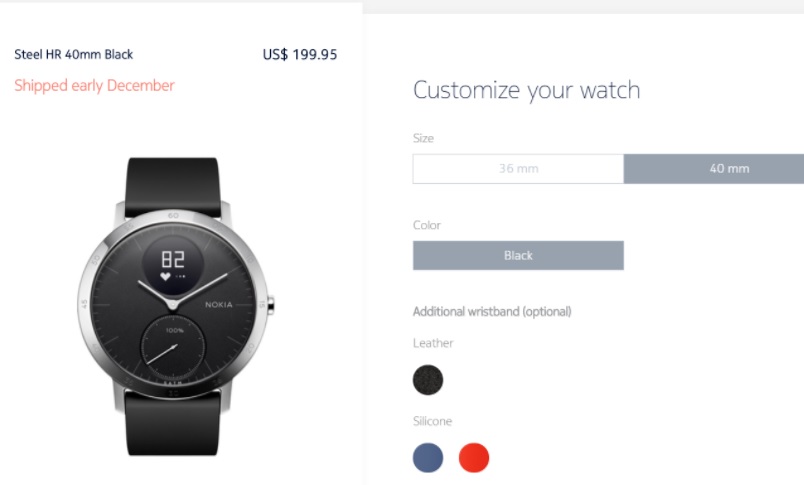The height and width of the screenshot is (485, 804).
Task: Click the Additional wristband (optional) label
Action: 492,312
